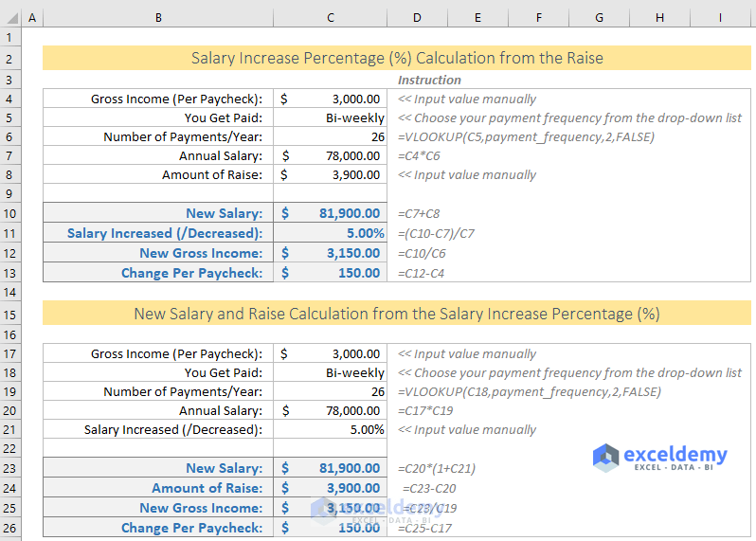The height and width of the screenshot is (541, 756).
Task: Select column B header
Action: click(x=158, y=18)
